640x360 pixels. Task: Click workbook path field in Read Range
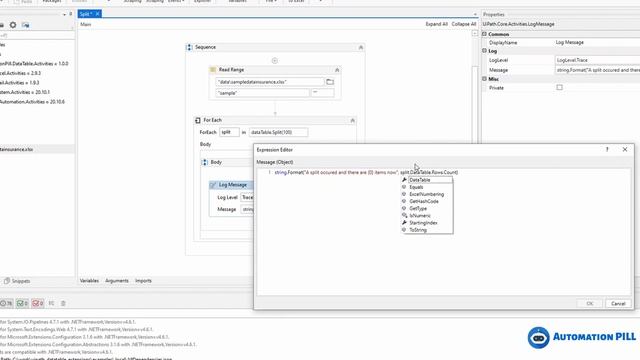point(269,82)
